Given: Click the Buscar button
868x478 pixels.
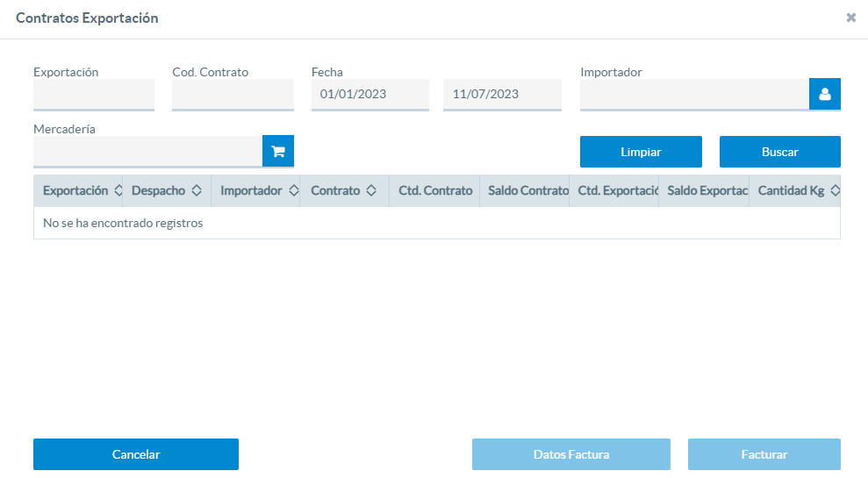Looking at the screenshot, I should tap(780, 152).
